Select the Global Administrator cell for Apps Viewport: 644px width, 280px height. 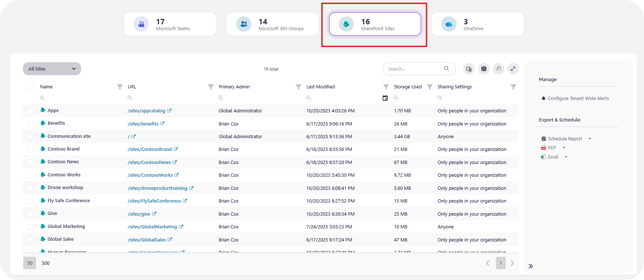[x=240, y=111]
